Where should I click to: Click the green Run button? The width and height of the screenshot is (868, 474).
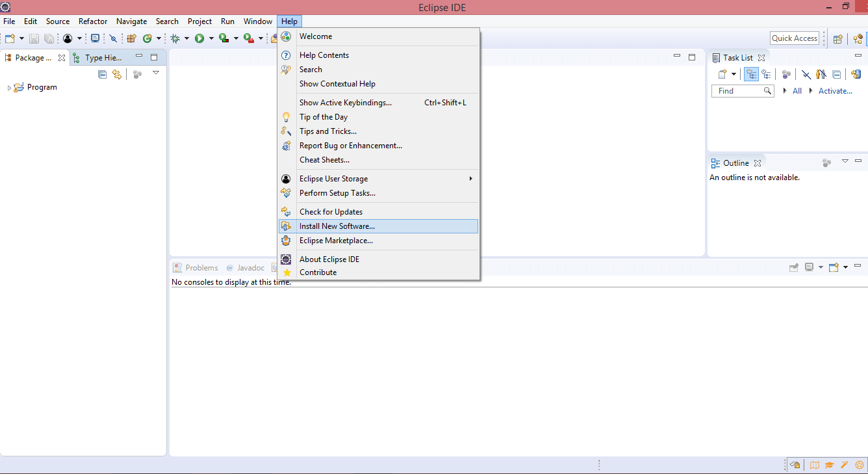tap(199, 38)
